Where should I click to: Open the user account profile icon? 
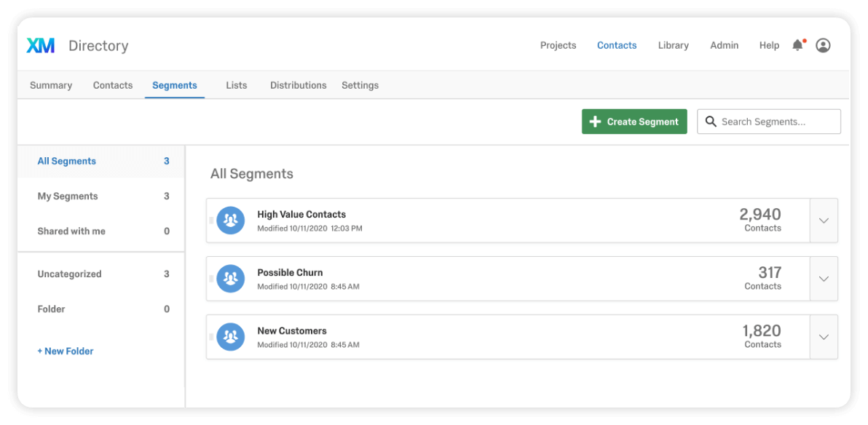[x=823, y=45]
